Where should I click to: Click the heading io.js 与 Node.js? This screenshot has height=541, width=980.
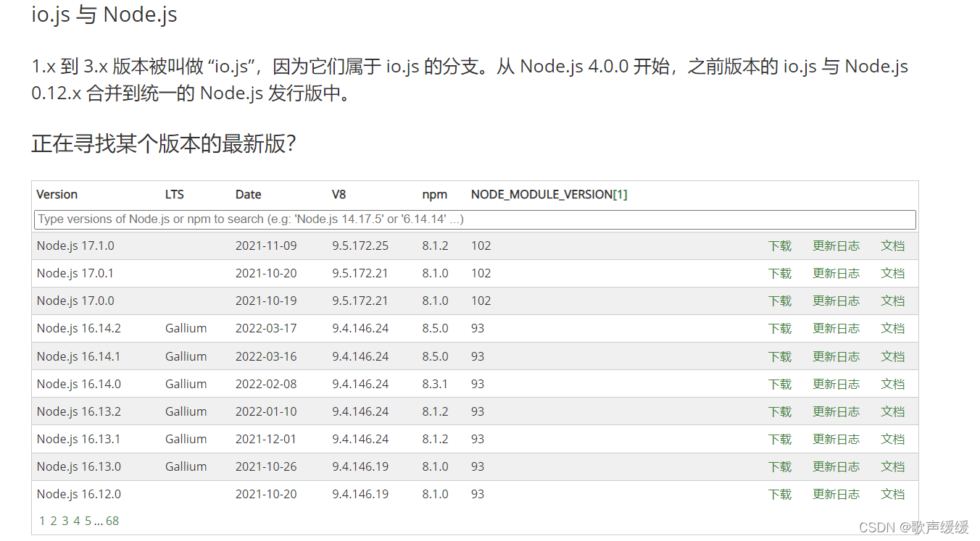[104, 14]
